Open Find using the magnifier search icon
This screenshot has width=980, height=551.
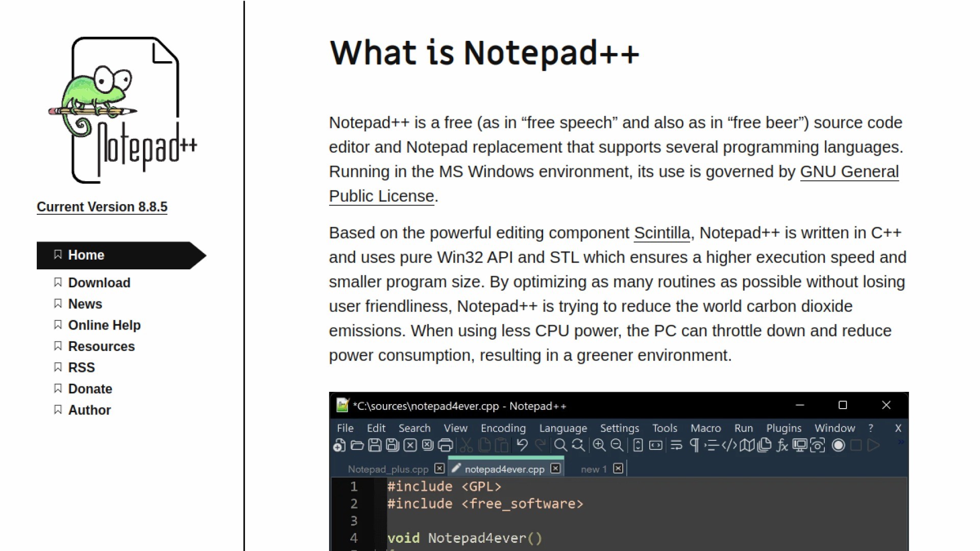[x=560, y=445]
